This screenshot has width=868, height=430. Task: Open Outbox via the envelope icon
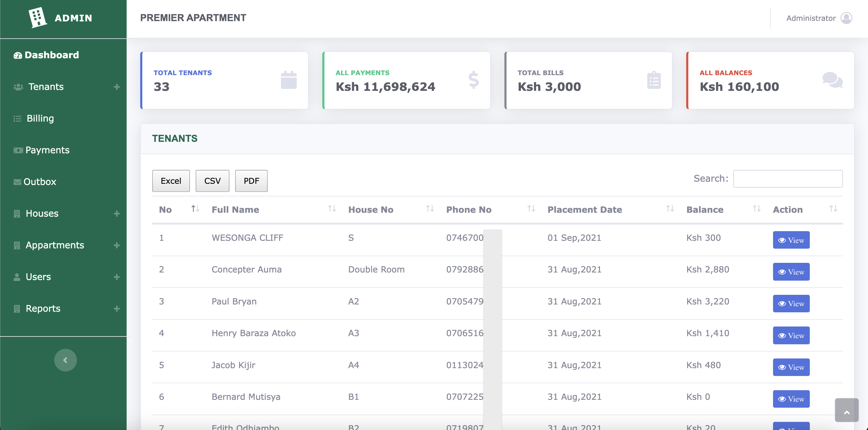17,182
